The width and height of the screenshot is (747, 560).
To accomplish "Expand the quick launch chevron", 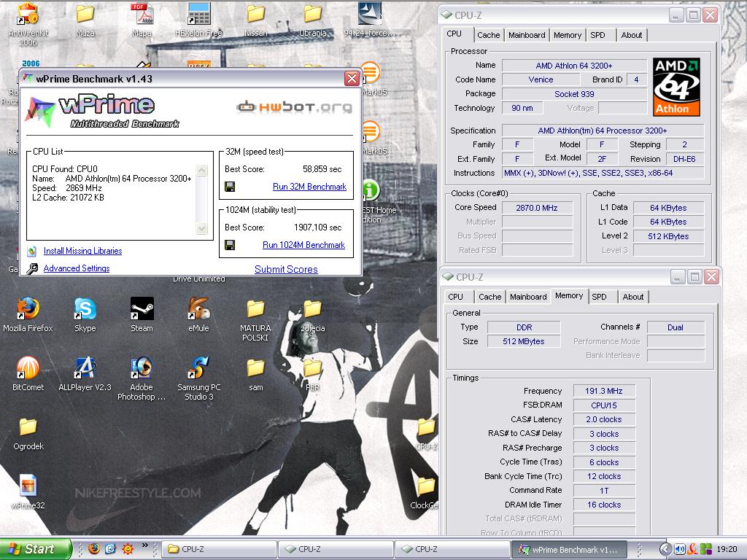I will click(145, 545).
